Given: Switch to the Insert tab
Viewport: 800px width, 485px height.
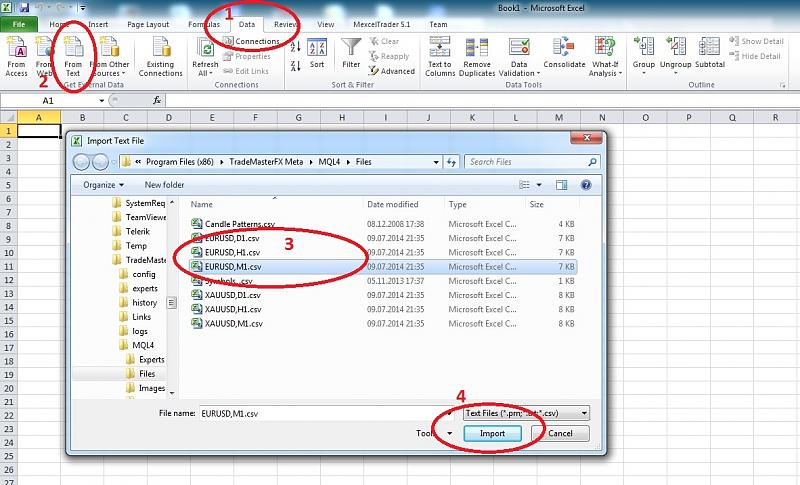Looking at the screenshot, I should (97, 24).
